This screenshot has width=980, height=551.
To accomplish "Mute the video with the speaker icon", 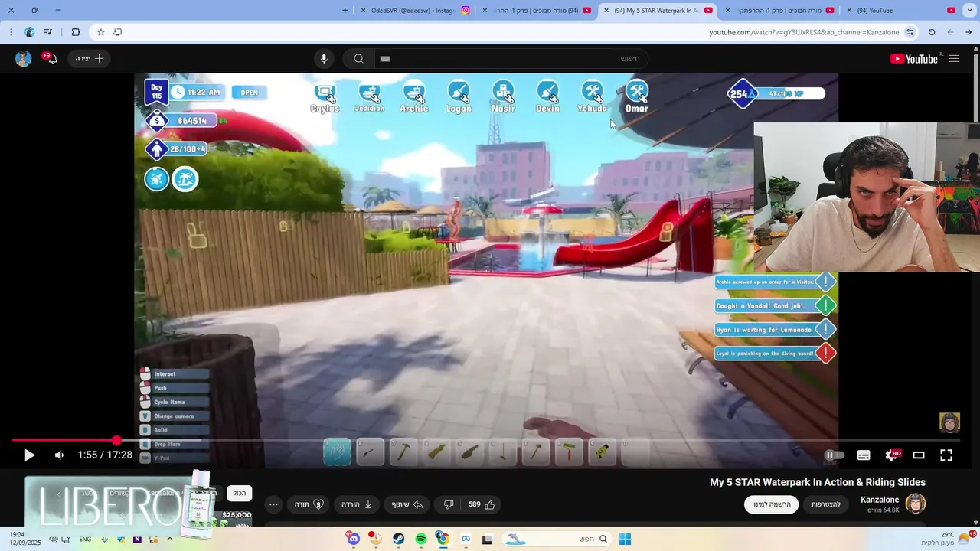I will (x=59, y=455).
